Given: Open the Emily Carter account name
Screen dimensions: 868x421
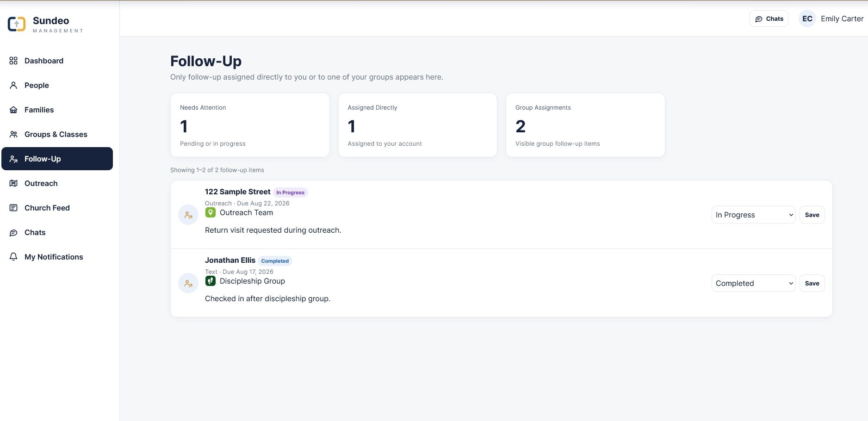Looking at the screenshot, I should (x=842, y=19).
